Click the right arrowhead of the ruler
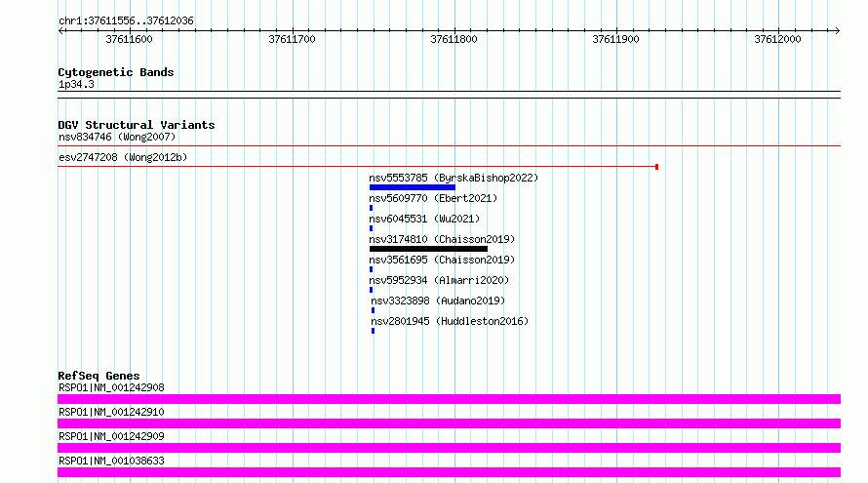 click(x=838, y=31)
